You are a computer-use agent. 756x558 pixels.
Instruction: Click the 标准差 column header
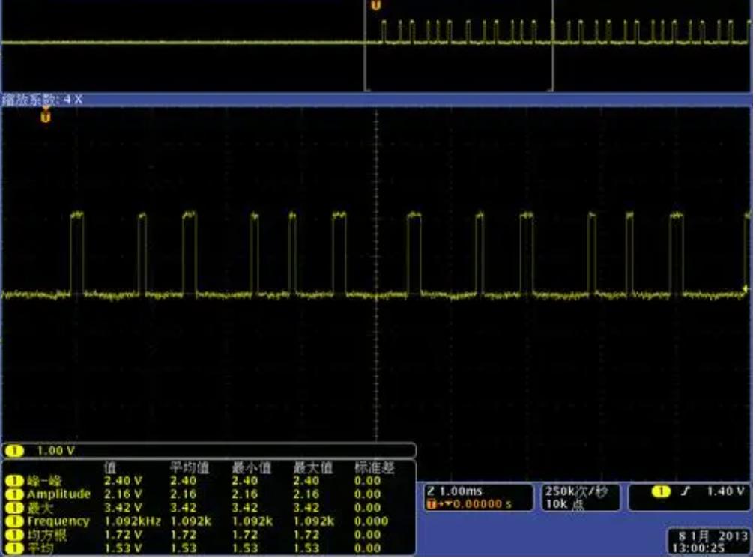(x=373, y=467)
